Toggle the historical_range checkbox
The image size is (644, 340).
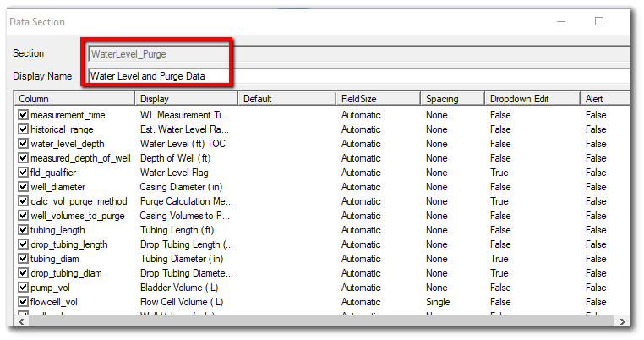(24, 129)
